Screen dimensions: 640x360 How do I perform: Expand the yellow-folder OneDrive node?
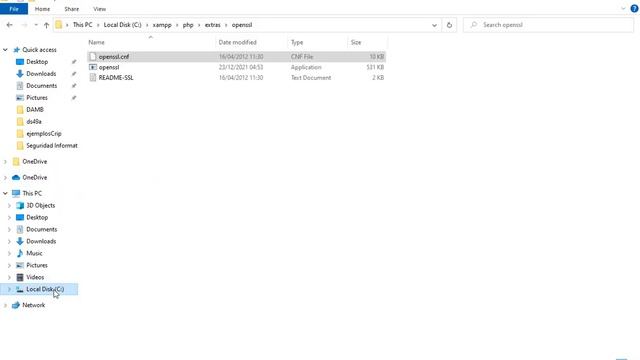pos(5,162)
